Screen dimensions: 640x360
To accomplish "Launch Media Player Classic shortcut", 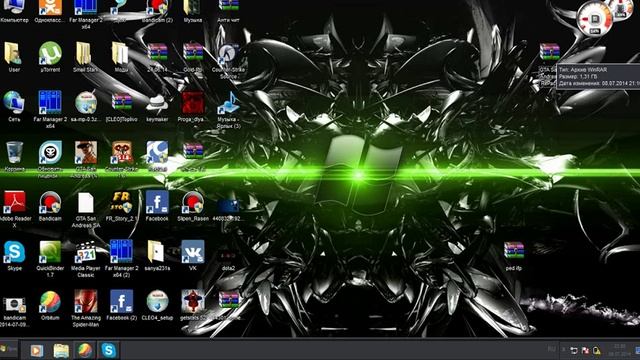I will [86, 252].
